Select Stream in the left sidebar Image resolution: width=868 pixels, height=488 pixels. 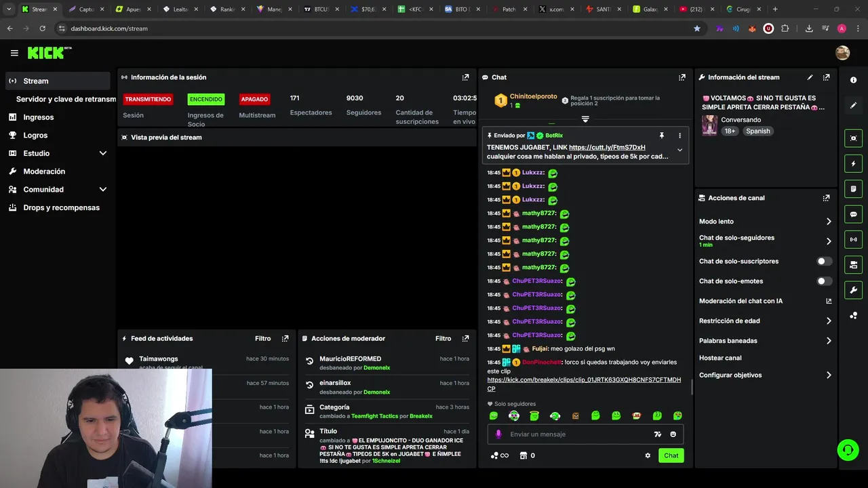57,81
